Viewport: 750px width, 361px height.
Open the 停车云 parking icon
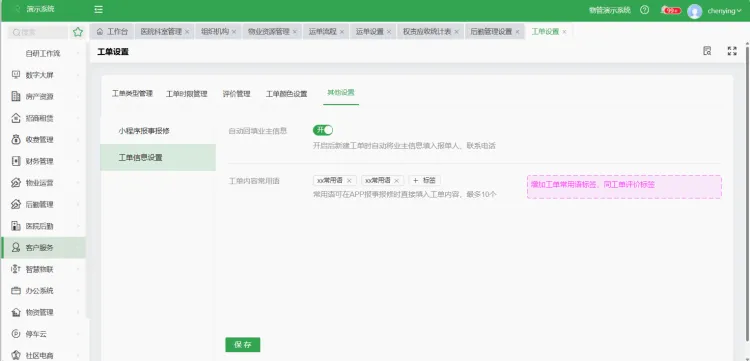click(16, 334)
